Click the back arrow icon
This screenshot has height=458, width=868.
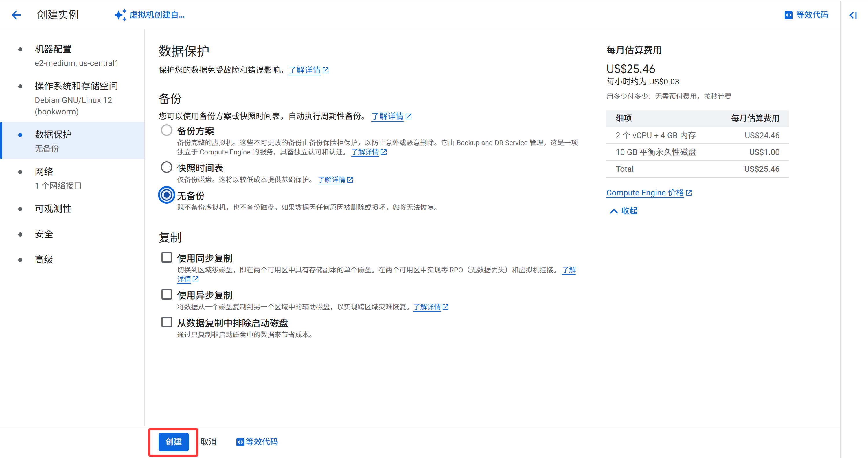(16, 15)
